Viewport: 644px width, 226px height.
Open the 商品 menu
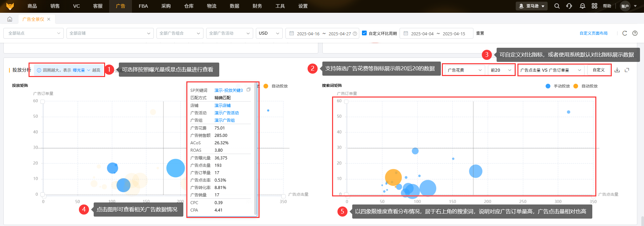(x=32, y=6)
